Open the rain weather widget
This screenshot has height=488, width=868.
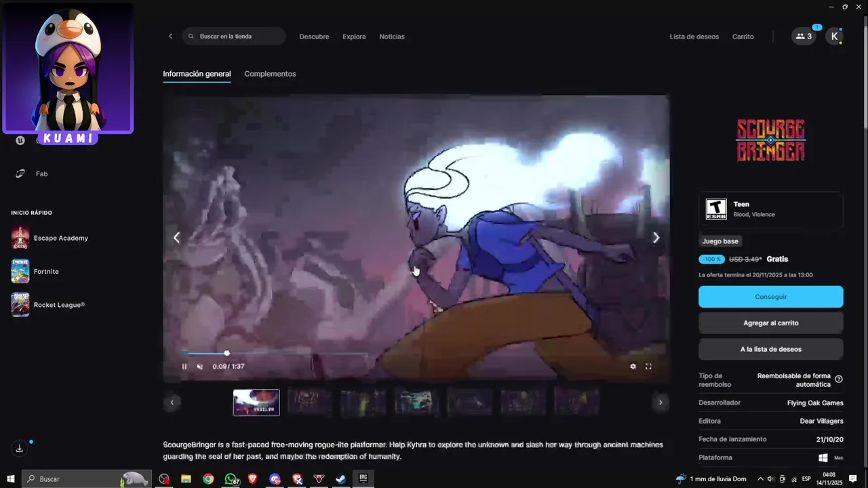[711, 479]
